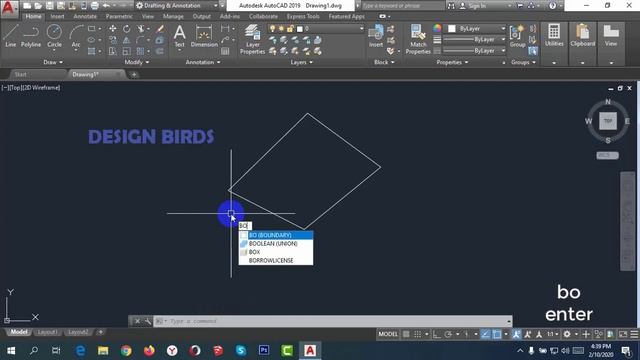Open the Parametric ribbon tab
The height and width of the screenshot is (360, 640).
click(x=119, y=16)
